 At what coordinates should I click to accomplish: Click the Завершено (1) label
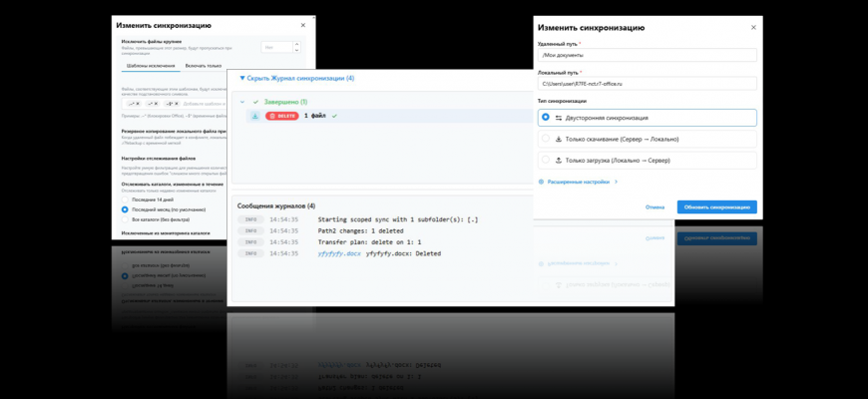click(x=285, y=103)
